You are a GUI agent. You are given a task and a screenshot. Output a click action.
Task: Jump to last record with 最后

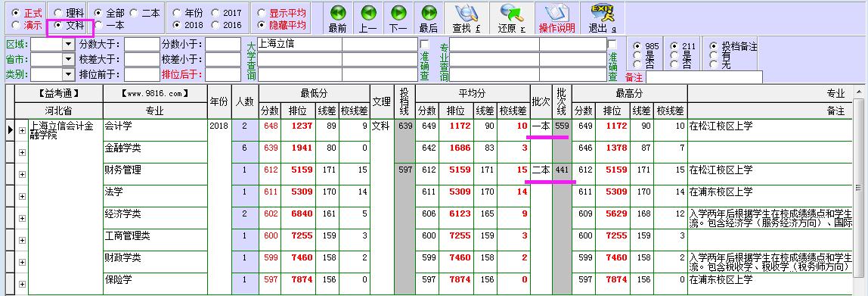click(x=429, y=18)
